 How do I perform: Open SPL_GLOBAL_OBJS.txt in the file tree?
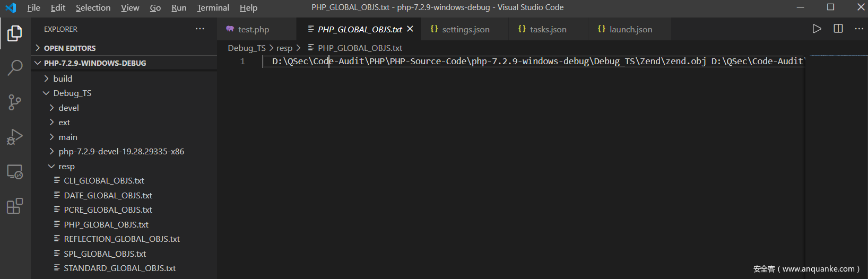click(x=105, y=254)
